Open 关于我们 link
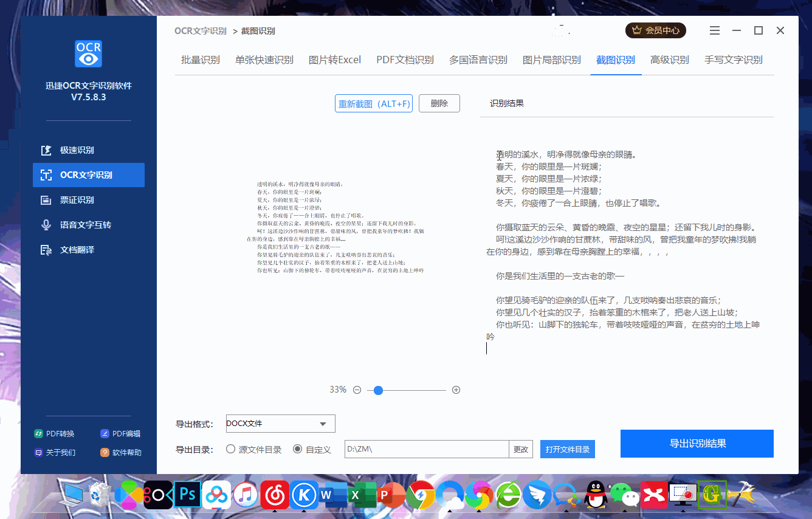Image resolution: width=812 pixels, height=519 pixels. coord(55,452)
